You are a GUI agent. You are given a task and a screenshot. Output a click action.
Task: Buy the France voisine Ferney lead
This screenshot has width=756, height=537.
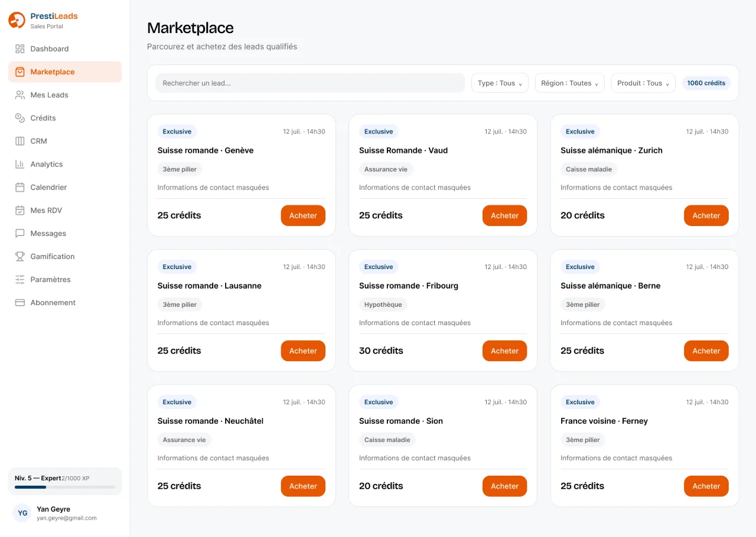click(x=706, y=486)
